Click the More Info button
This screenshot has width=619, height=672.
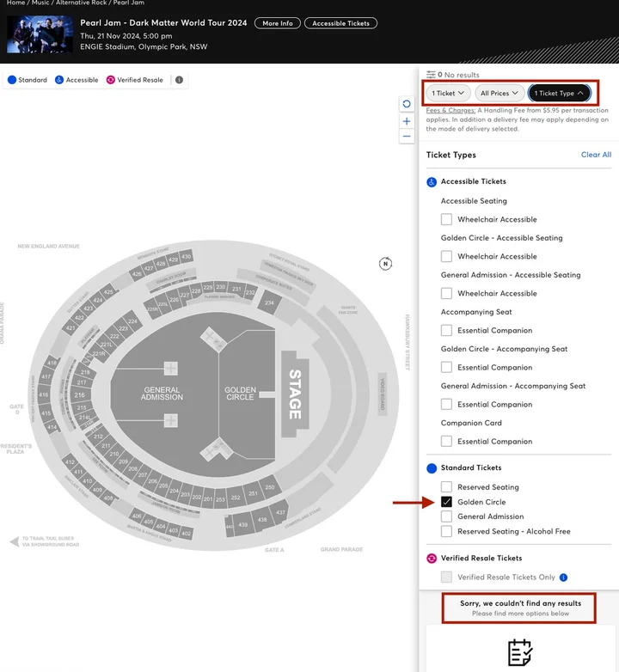click(x=277, y=23)
